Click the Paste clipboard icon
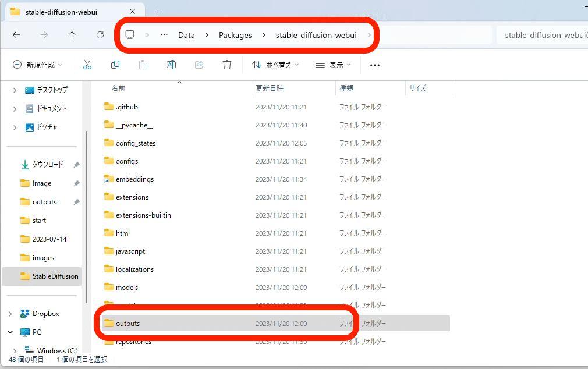Image resolution: width=588 pixels, height=369 pixels. pyautogui.click(x=143, y=65)
